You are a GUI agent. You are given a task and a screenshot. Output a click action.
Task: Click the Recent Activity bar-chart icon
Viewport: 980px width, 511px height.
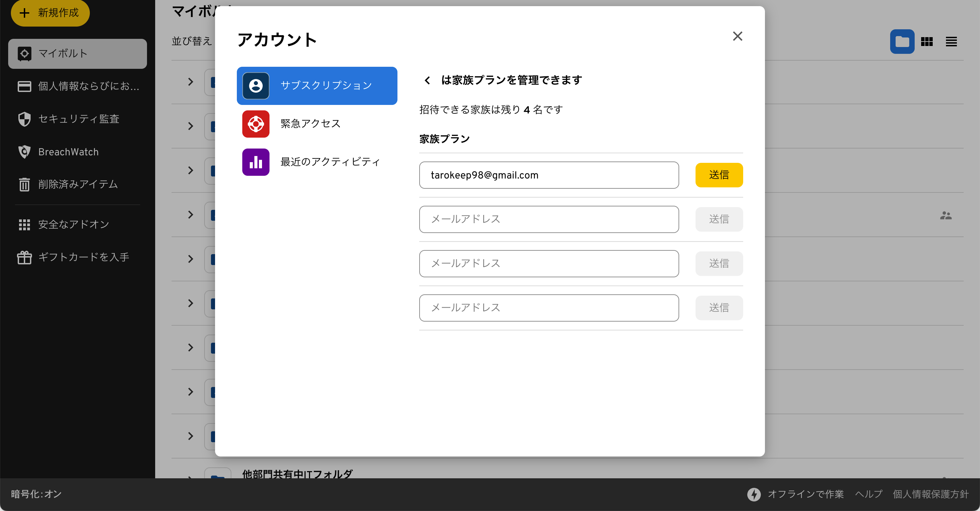(x=256, y=162)
